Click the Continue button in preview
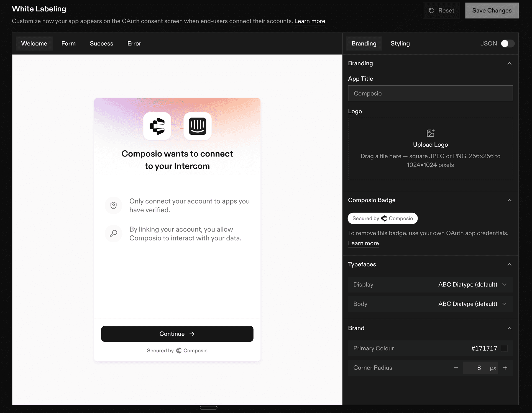The image size is (532, 413). pyautogui.click(x=177, y=334)
